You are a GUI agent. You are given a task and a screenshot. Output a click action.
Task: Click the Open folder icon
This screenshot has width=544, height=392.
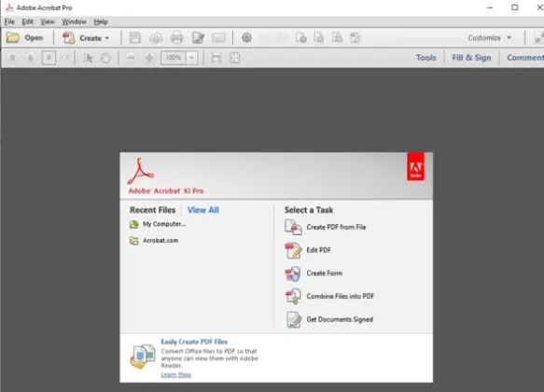coord(13,37)
